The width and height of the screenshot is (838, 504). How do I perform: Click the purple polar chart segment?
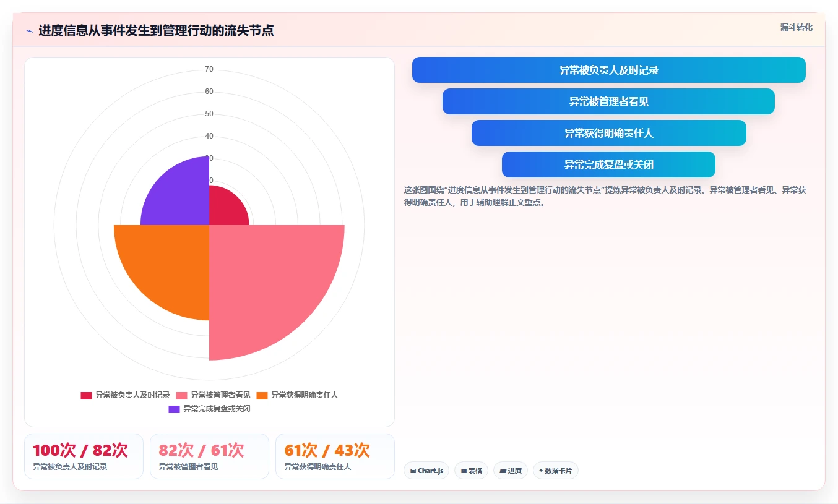pyautogui.click(x=179, y=195)
